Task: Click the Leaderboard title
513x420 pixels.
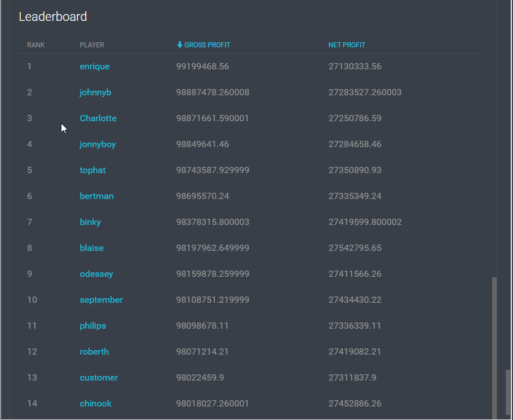Action: (x=52, y=16)
